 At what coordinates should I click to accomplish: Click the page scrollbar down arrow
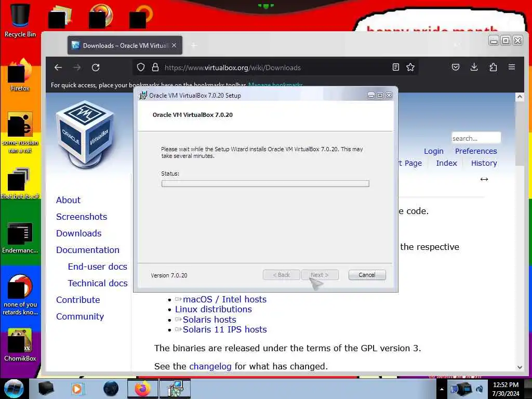pos(520,367)
